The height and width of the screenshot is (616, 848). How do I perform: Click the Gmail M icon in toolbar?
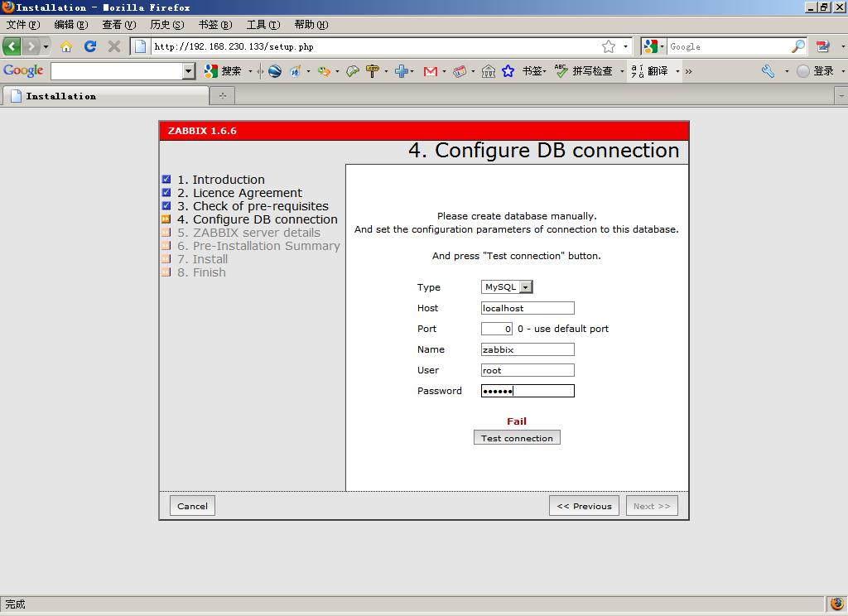pos(431,71)
